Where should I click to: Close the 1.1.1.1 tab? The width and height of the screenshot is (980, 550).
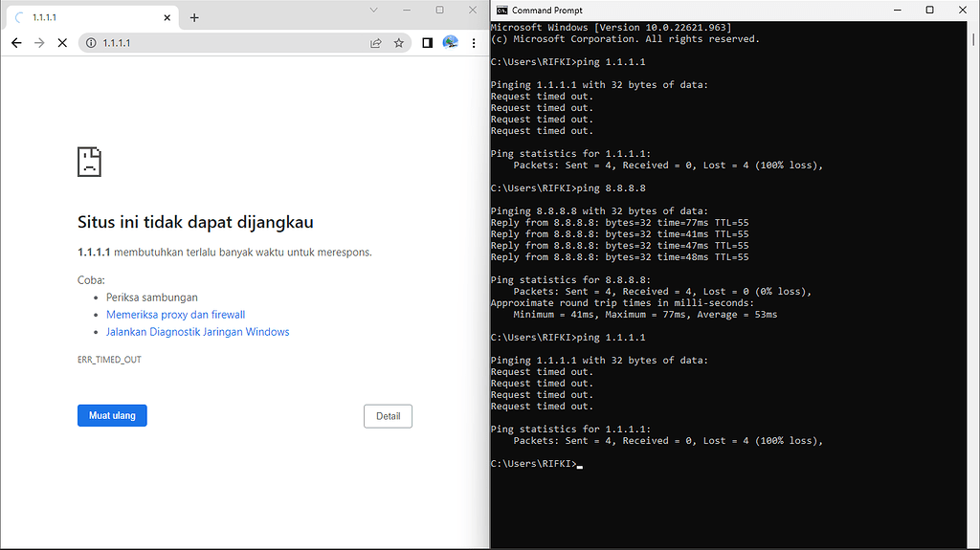(167, 17)
